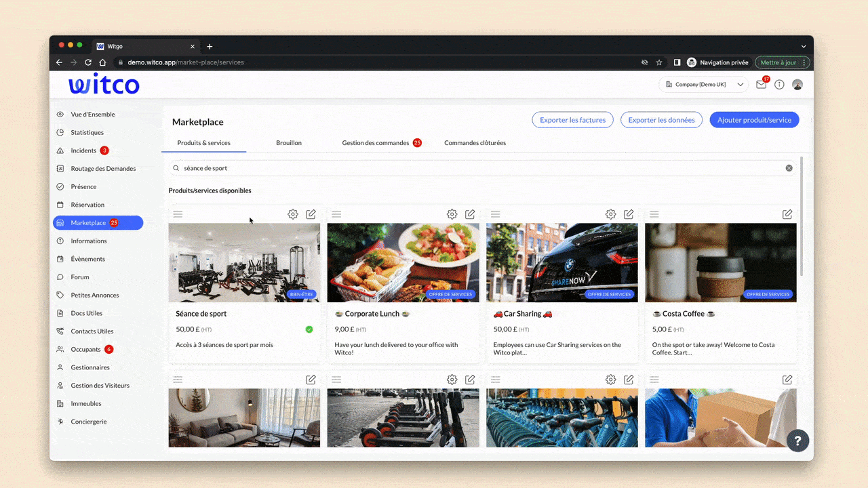
Task: Open settings gear on Séance de sport card
Action: (293, 214)
